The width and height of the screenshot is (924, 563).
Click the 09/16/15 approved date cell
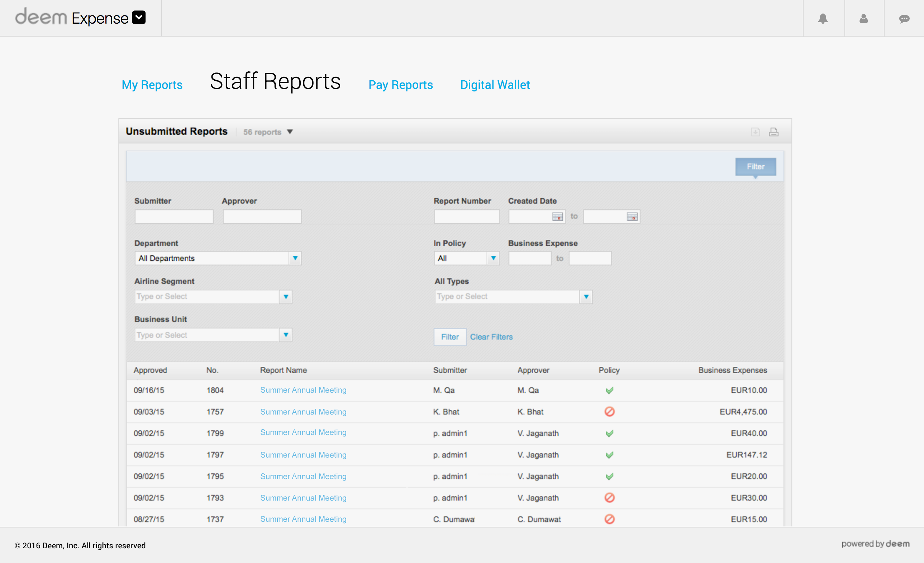tap(149, 391)
